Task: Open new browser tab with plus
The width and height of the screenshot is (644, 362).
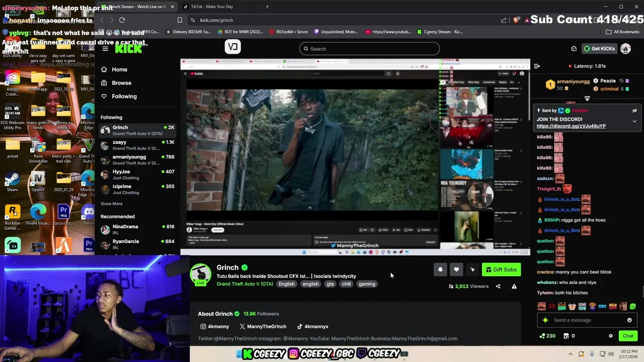Action: coord(267,7)
